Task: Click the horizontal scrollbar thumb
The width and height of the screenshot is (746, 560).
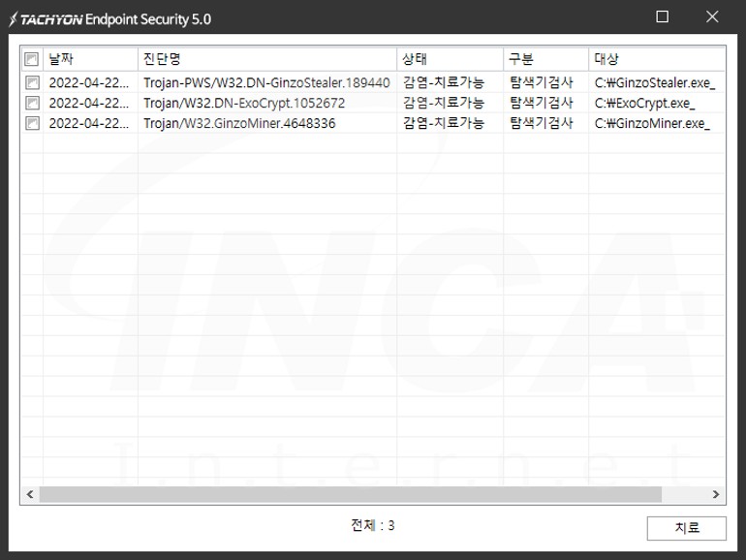Action: (350, 494)
